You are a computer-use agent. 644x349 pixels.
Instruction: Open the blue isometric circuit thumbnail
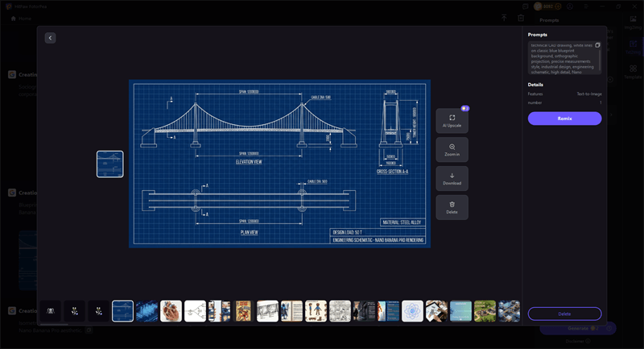click(x=147, y=311)
